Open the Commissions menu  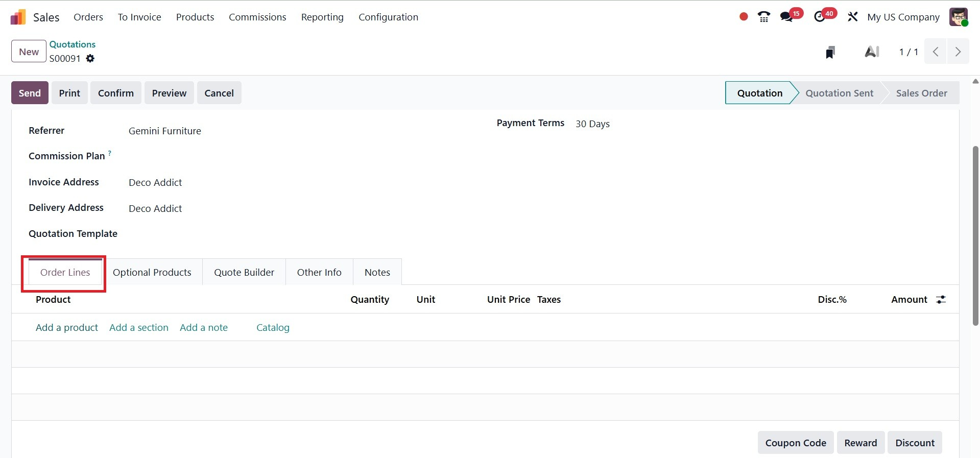coord(257,17)
